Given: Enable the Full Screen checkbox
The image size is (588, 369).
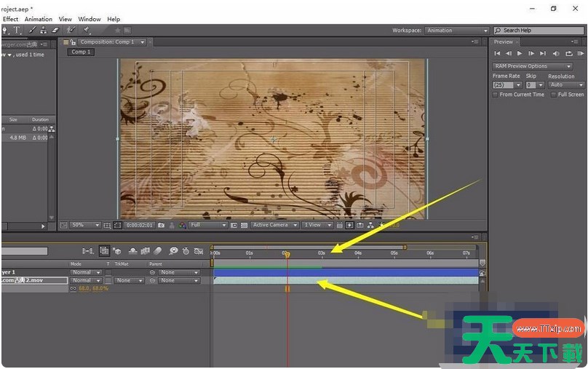Looking at the screenshot, I should [554, 95].
